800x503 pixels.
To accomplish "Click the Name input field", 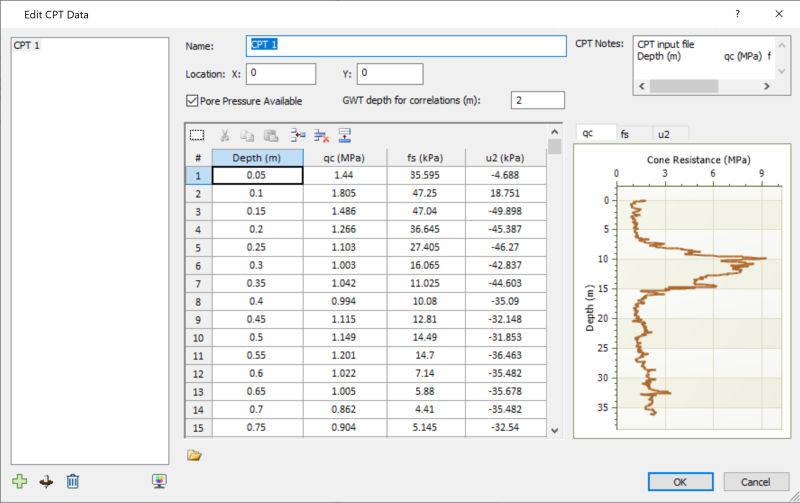I will pyautogui.click(x=406, y=46).
